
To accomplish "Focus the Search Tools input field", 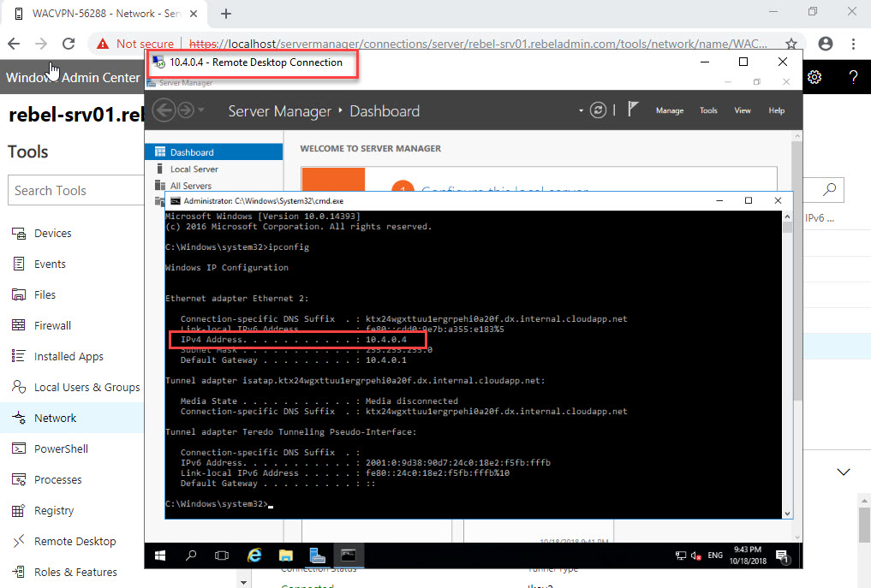I will tap(76, 191).
